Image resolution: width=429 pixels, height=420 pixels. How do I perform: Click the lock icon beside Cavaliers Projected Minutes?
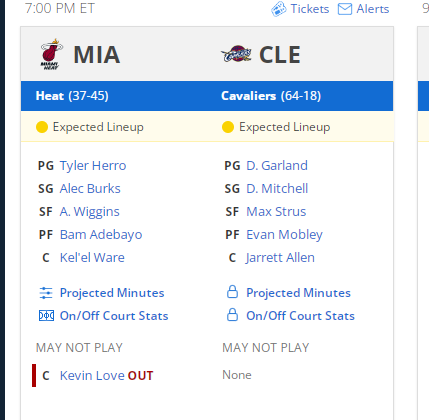click(x=232, y=292)
